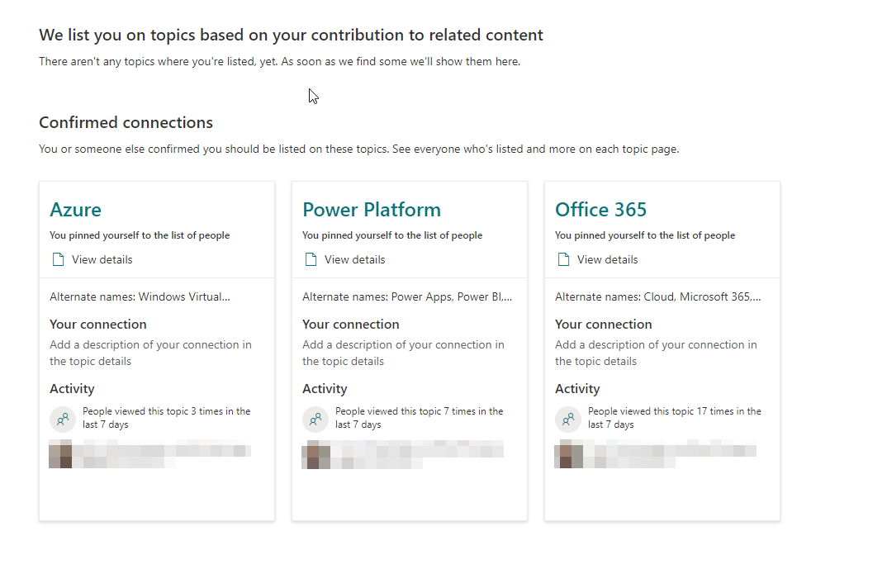Click View details on the Azure card
The height and width of the screenshot is (588, 887).
coord(100,258)
